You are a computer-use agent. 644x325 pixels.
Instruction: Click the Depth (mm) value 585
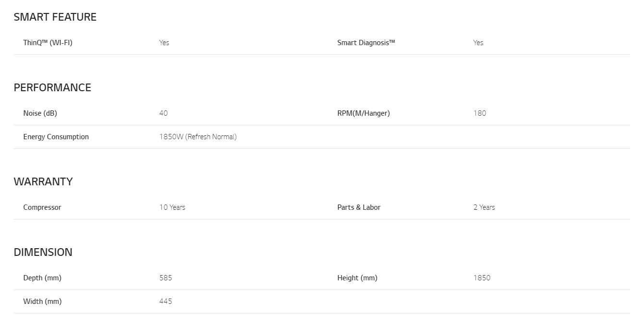point(166,278)
